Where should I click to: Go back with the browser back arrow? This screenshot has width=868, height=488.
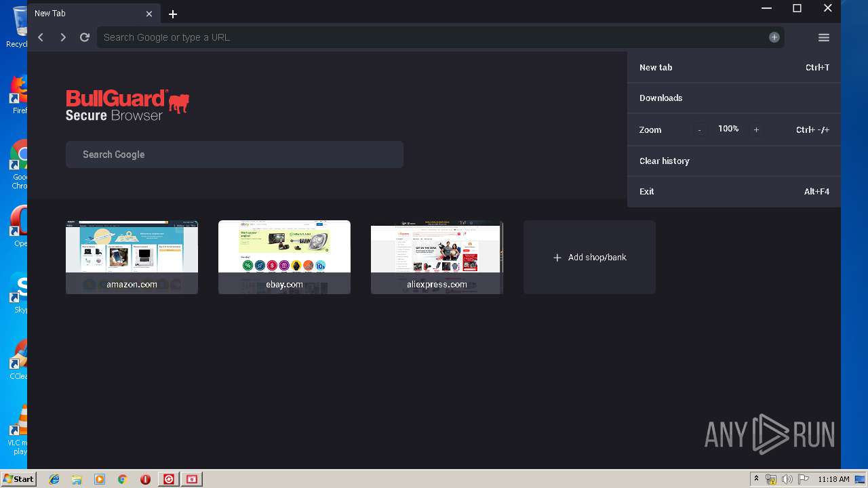tap(41, 37)
